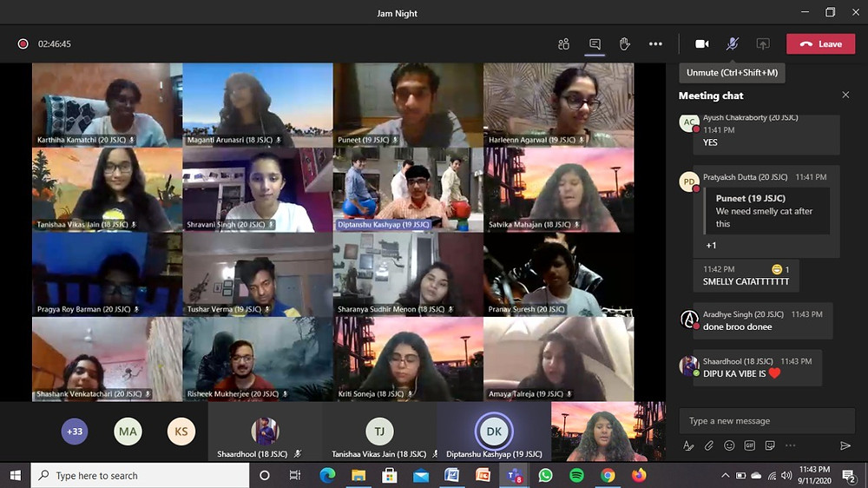Image resolution: width=868 pixels, height=488 pixels.
Task: Click Sharanya Sudhir Menon video tile
Action: (408, 274)
